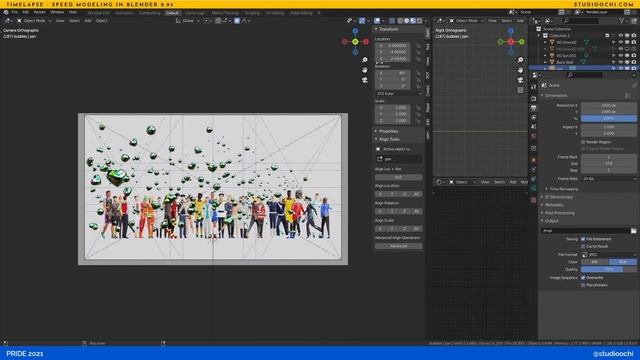The width and height of the screenshot is (640, 360).
Task: Open the Object Mode dropdown in main viewport
Action: pos(34,21)
